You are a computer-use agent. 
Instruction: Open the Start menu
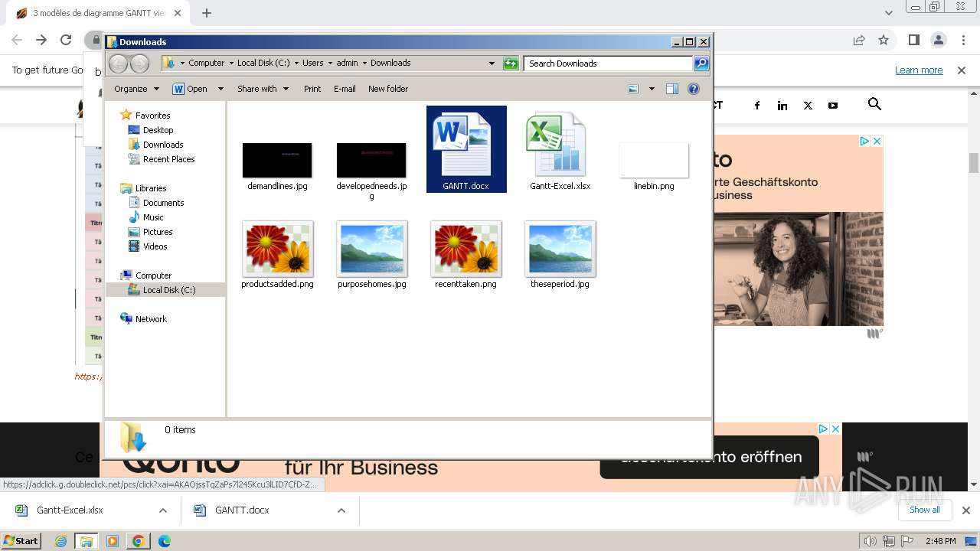click(21, 540)
